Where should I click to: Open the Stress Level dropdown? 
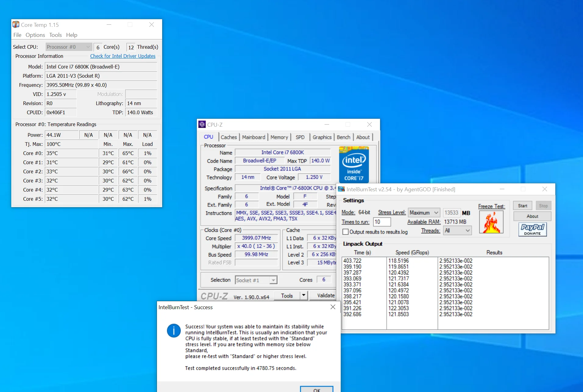[424, 213]
